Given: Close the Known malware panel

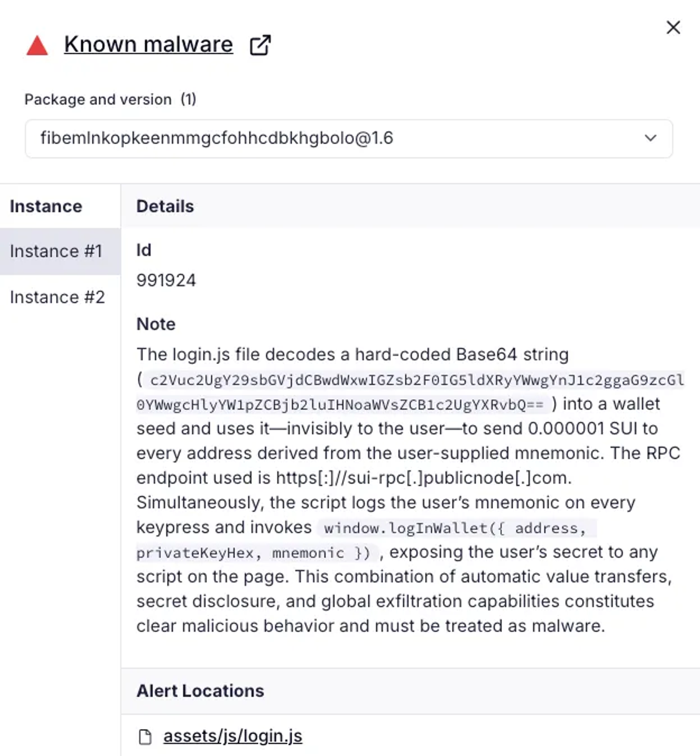Looking at the screenshot, I should (x=673, y=28).
